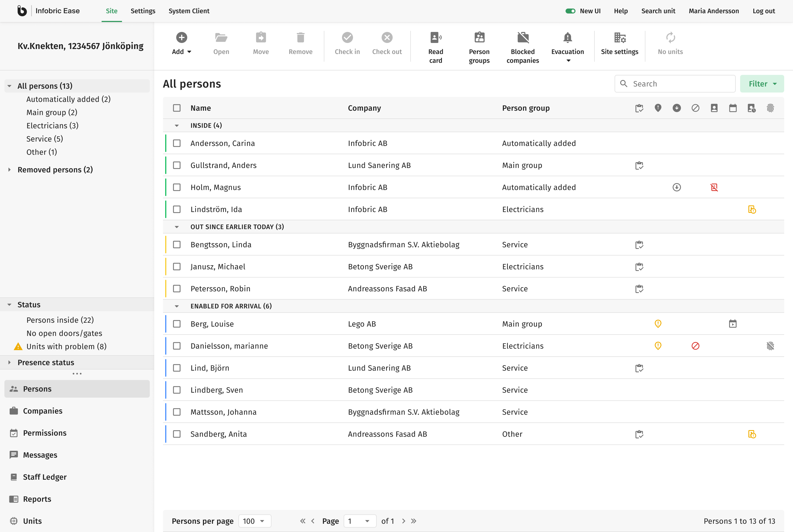Open Blocked companies from the toolbar
This screenshot has width=793, height=532.
pyautogui.click(x=523, y=47)
